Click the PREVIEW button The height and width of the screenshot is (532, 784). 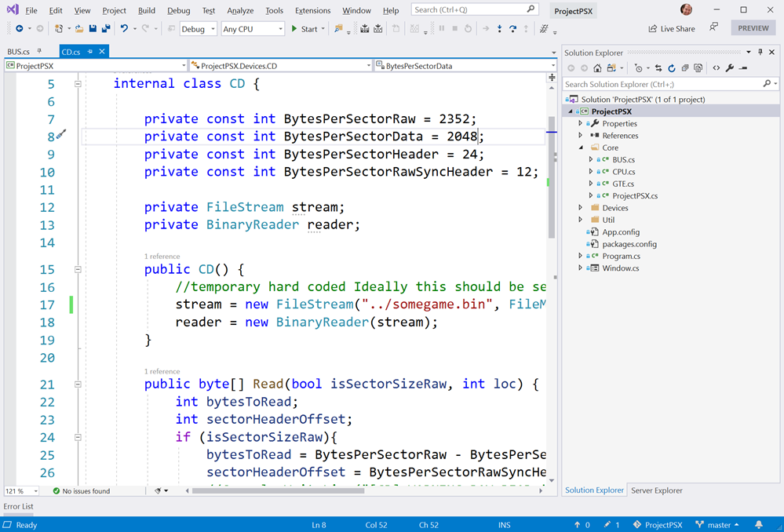tap(753, 28)
